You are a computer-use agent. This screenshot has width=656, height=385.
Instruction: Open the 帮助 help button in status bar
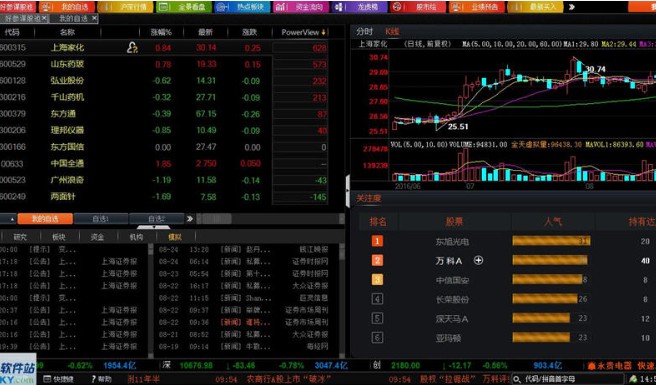pos(101,379)
